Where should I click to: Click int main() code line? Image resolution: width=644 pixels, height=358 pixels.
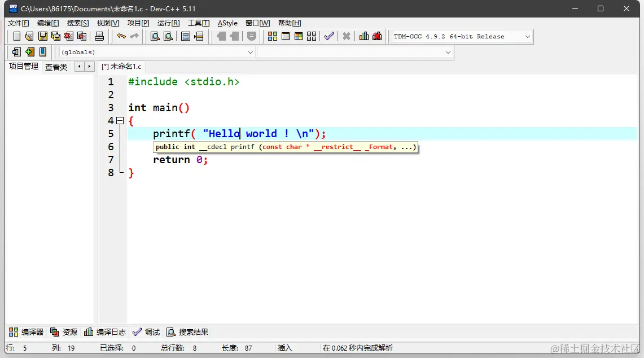click(x=159, y=108)
